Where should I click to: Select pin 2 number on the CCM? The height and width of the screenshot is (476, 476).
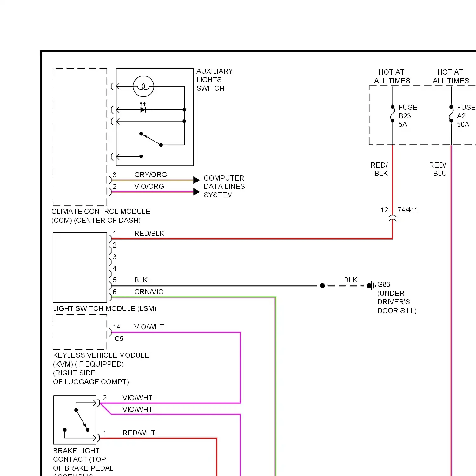click(115, 187)
